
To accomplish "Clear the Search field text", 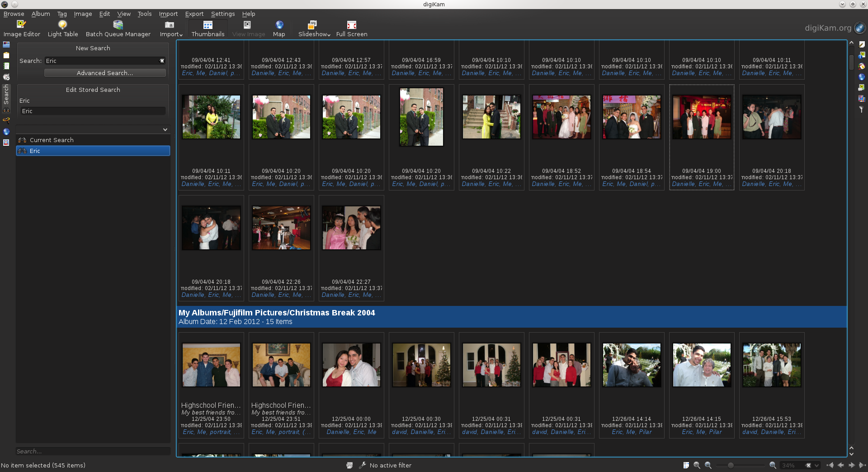I will [x=162, y=61].
